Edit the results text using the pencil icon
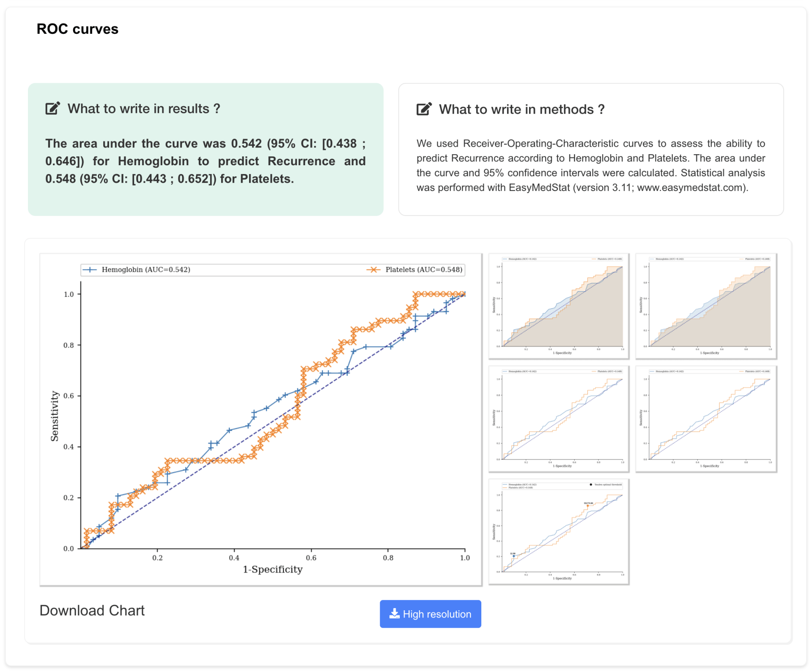Viewport: 812px width, 672px height. pyautogui.click(x=52, y=108)
